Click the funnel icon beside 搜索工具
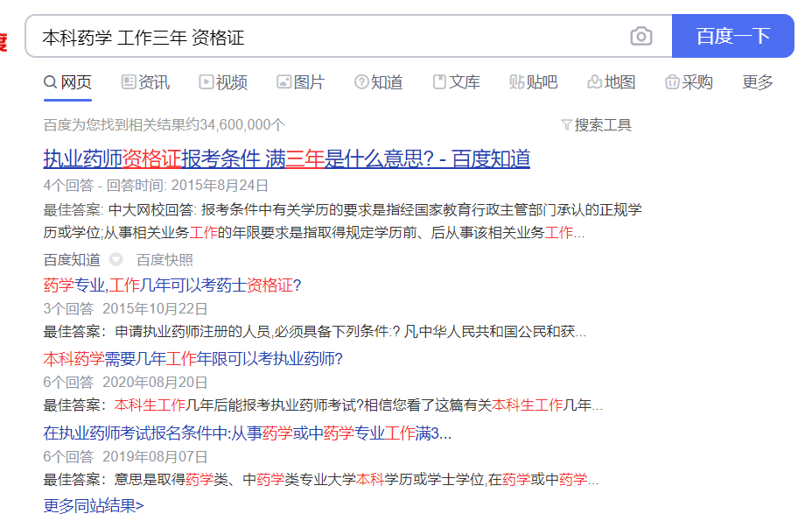Image resolution: width=812 pixels, height=528 pixels. pos(566,125)
